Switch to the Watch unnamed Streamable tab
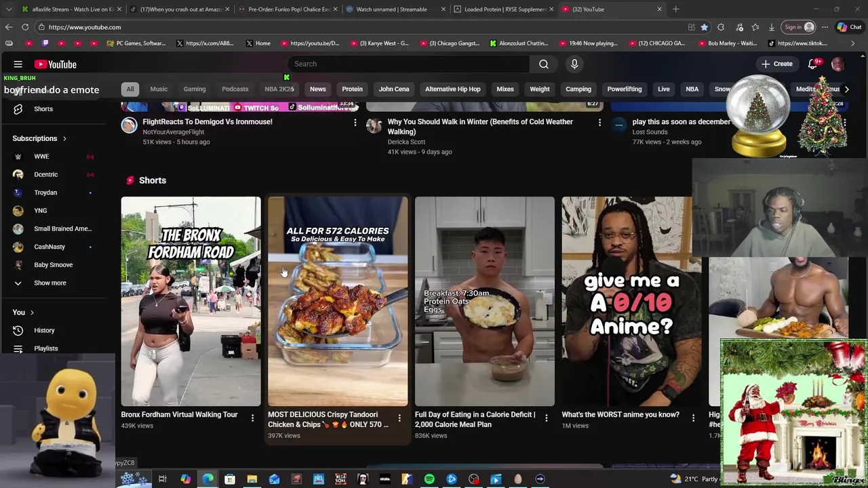Viewport: 868px width, 488px height. 396,9
